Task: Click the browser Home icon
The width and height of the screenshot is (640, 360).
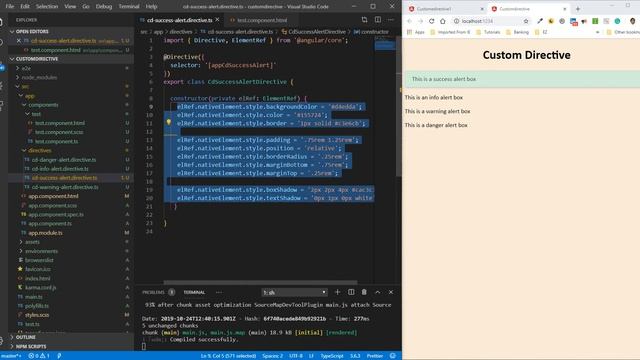Action: pyautogui.click(x=442, y=21)
